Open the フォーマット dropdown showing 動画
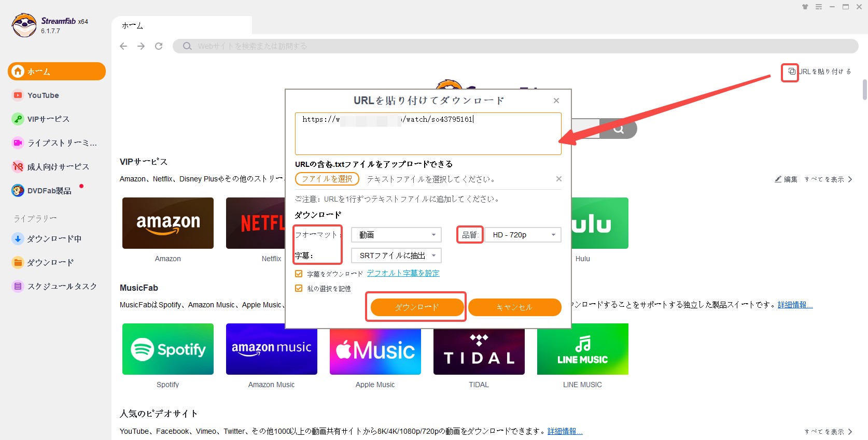Image resolution: width=868 pixels, height=440 pixels. point(396,235)
